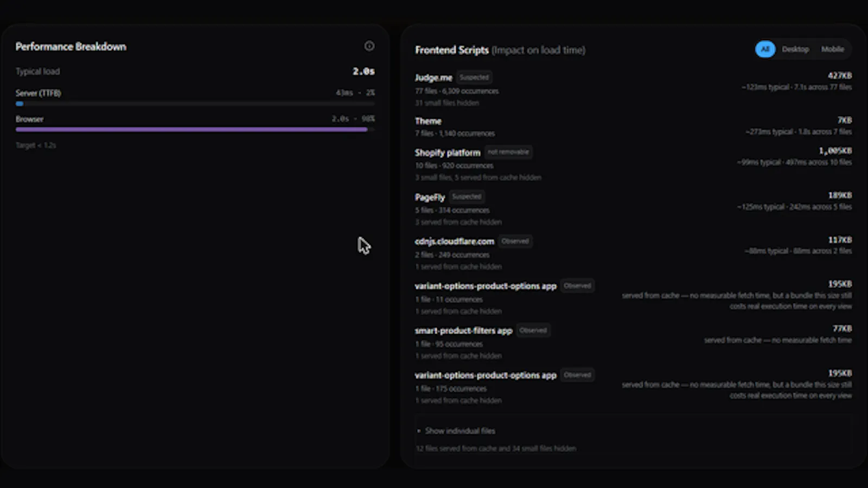Image resolution: width=868 pixels, height=488 pixels.
Task: Click '7 files · 1,140 occurrences' text
Action: tap(455, 133)
